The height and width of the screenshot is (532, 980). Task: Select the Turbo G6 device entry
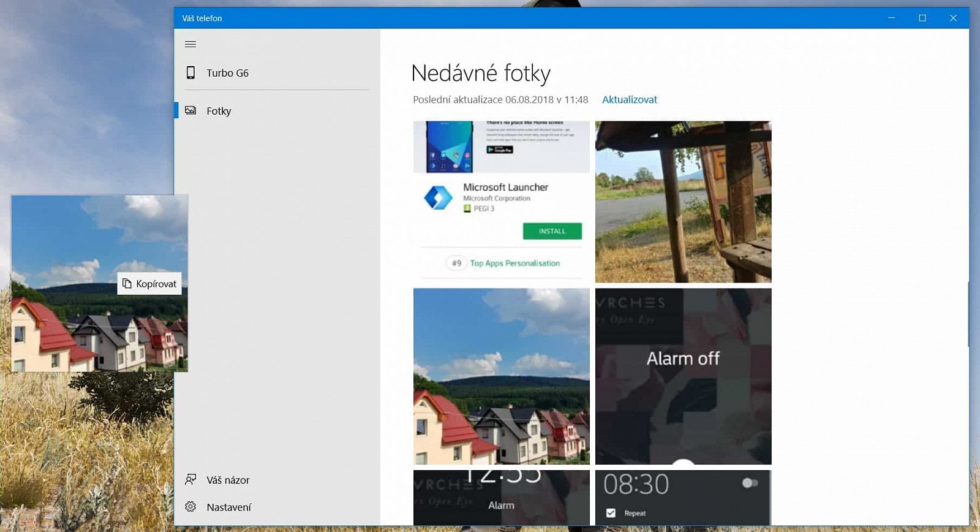pyautogui.click(x=277, y=73)
